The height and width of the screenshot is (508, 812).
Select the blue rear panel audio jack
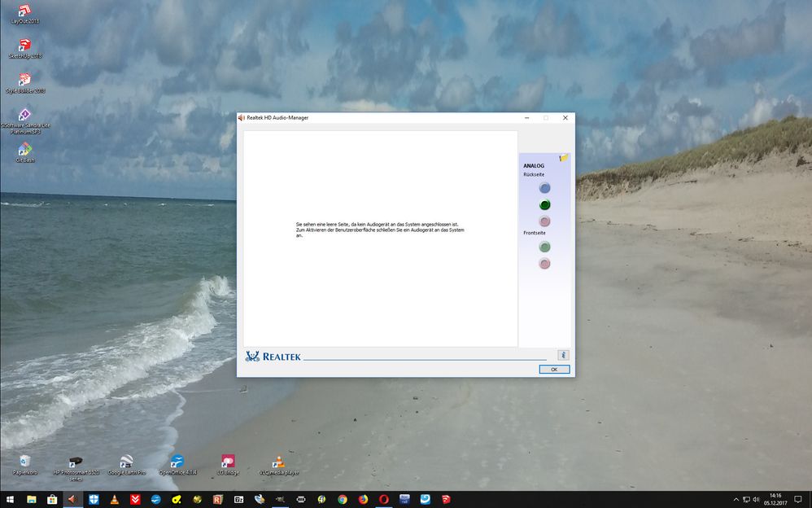(545, 188)
